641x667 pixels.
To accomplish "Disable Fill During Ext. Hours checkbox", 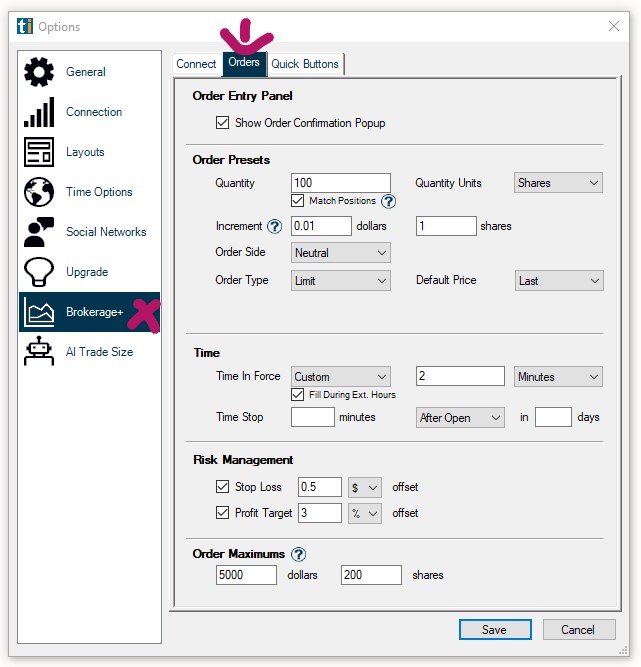I will point(298,394).
